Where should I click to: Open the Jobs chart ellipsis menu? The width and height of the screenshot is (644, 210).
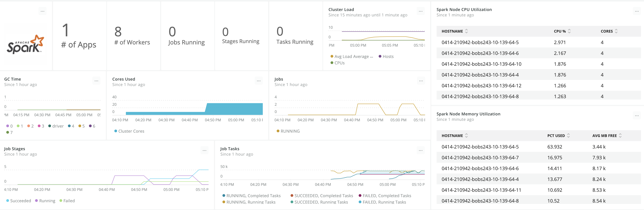[x=421, y=81]
